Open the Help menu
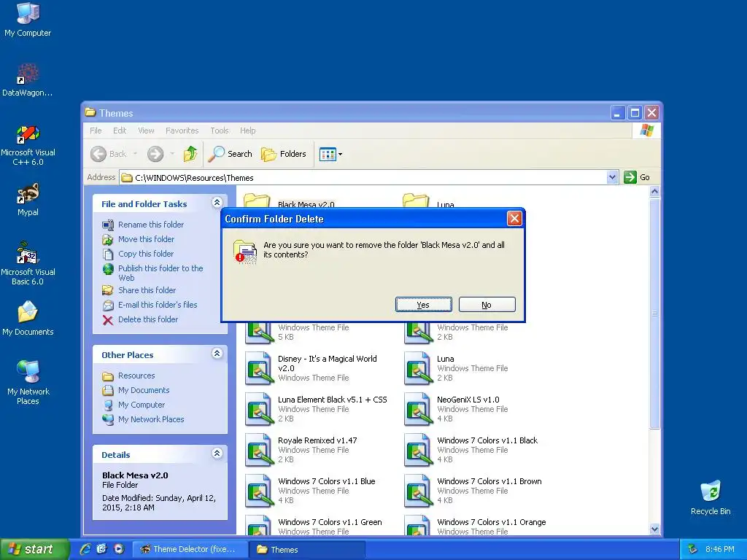The height and width of the screenshot is (560, 747). pos(248,131)
